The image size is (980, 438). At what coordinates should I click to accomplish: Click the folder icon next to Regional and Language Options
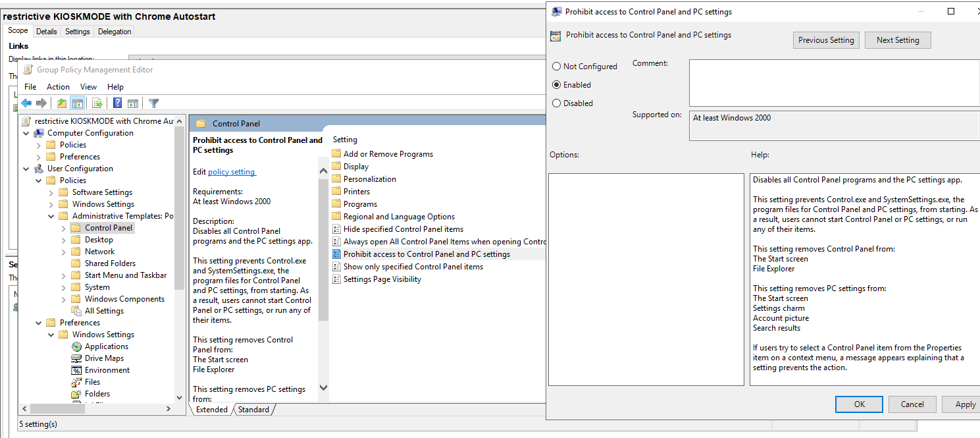click(336, 217)
